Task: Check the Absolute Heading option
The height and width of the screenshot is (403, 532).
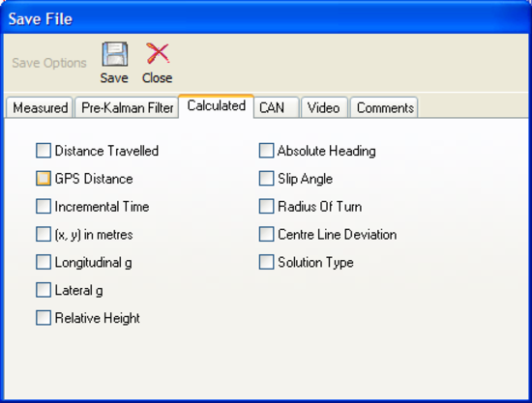Action: [x=266, y=151]
